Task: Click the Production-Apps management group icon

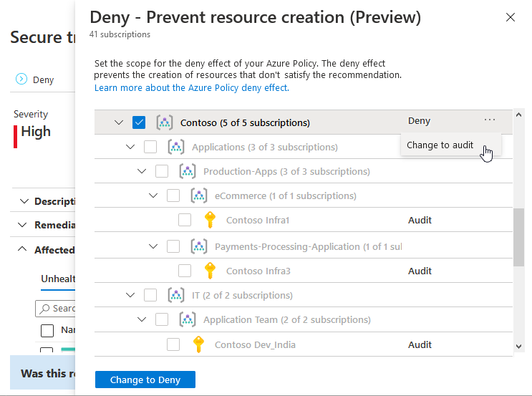Action: [x=187, y=172]
